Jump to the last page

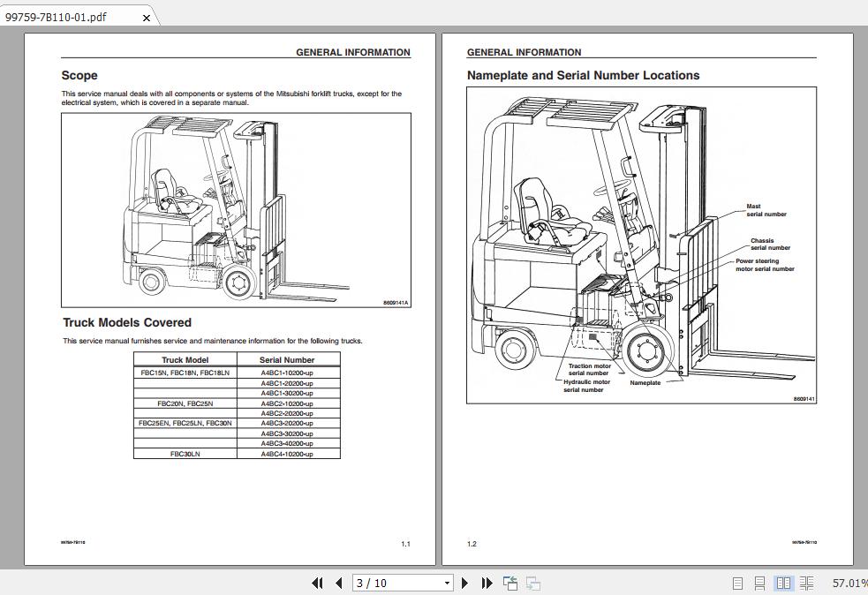(487, 584)
